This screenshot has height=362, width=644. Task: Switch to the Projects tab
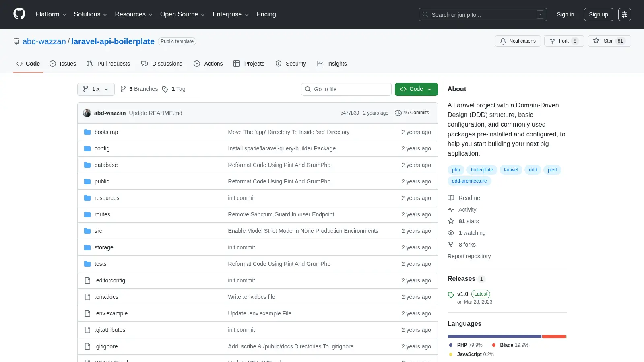tap(249, 64)
